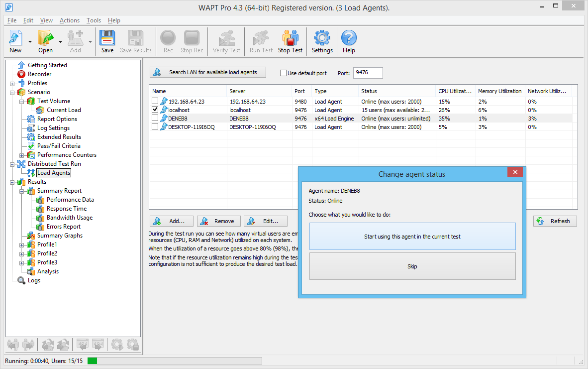Open the Actions menu
Viewport: 588px width, 369px height.
pos(69,20)
